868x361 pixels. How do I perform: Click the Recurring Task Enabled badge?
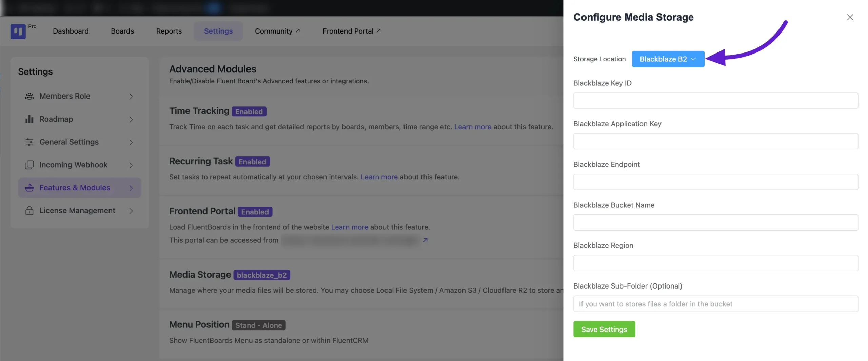click(x=252, y=162)
